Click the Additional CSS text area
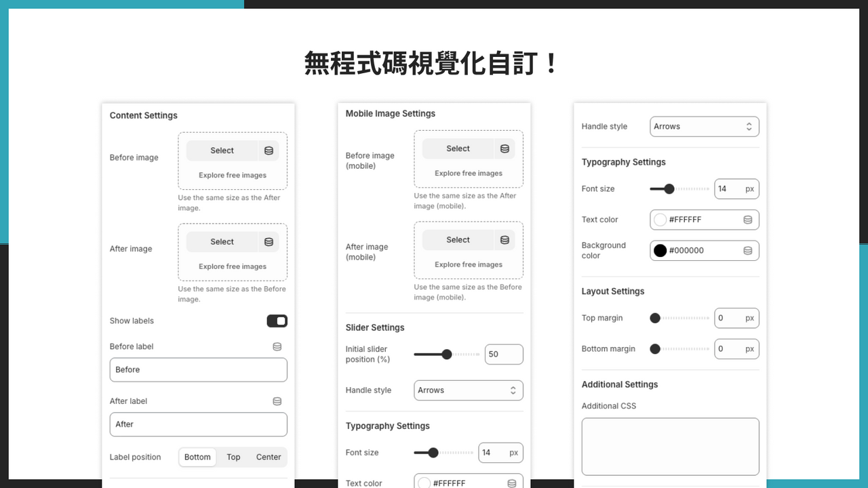The width and height of the screenshot is (868, 488). [670, 447]
